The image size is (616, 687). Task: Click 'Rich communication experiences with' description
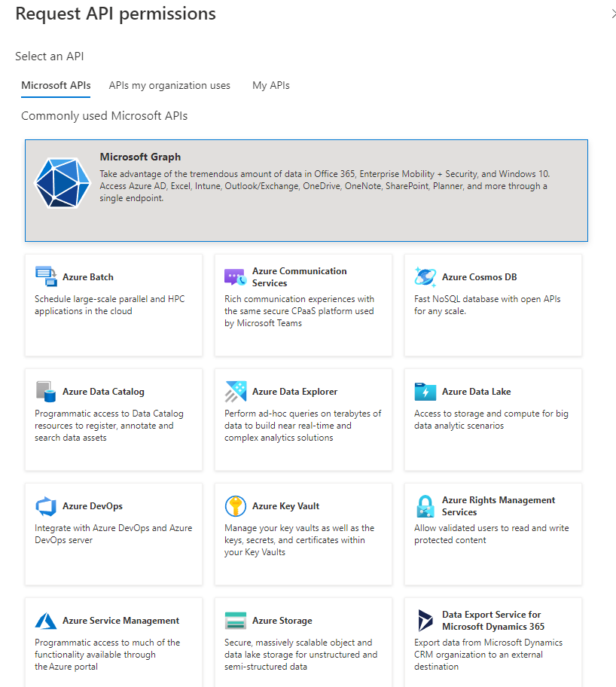299,311
